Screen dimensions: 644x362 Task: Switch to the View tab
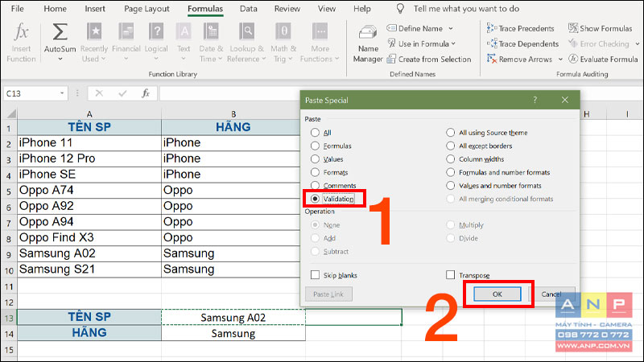pyautogui.click(x=327, y=9)
